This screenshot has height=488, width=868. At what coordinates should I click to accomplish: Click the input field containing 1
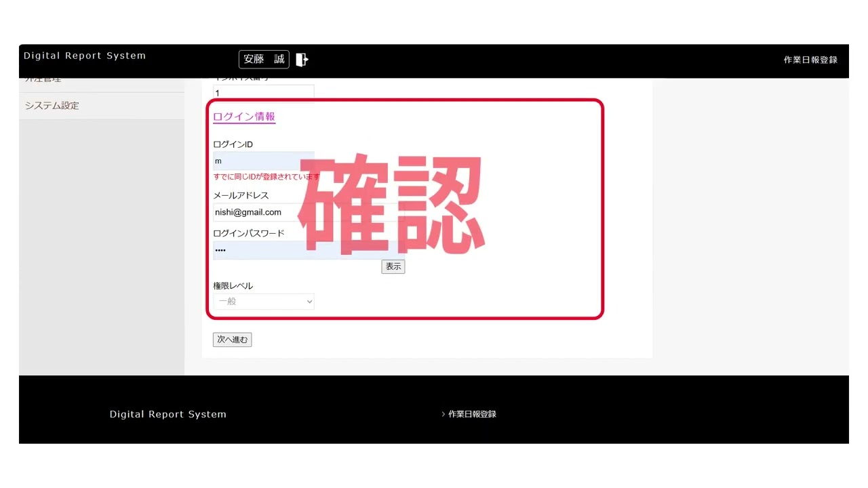[x=264, y=93]
